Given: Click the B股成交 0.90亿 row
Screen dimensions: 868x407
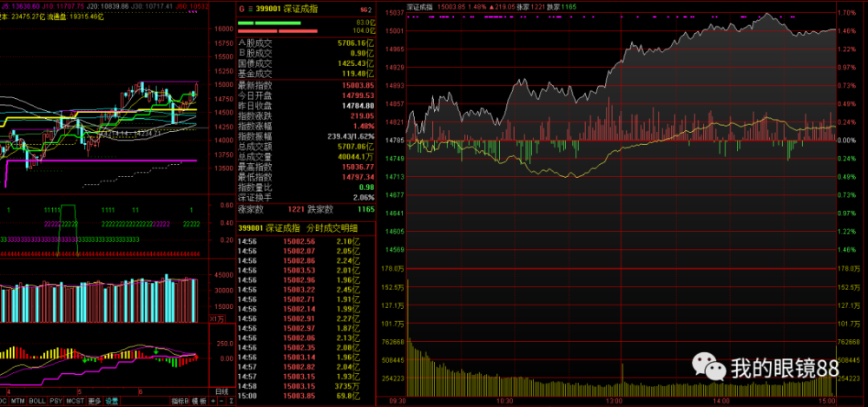Looking at the screenshot, I should 306,53.
